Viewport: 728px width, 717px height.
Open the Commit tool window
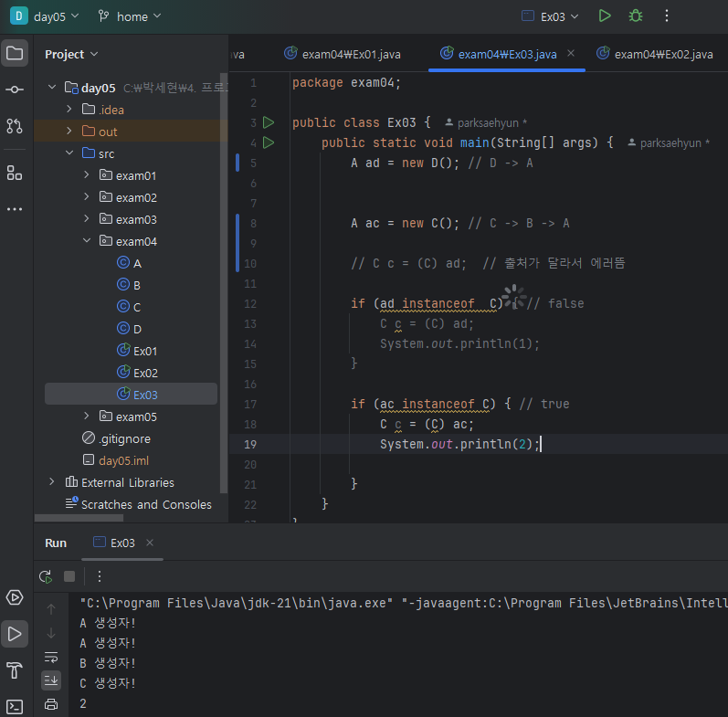pyautogui.click(x=15, y=90)
